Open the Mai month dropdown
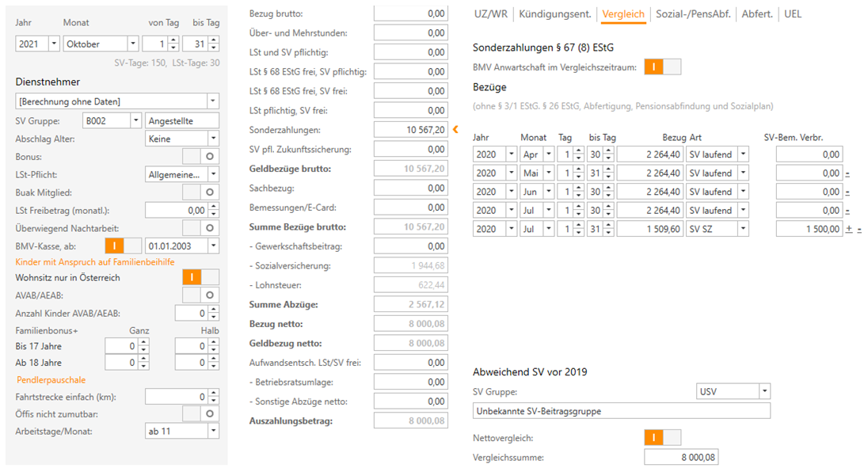This screenshot has height=472, width=868. (x=549, y=173)
